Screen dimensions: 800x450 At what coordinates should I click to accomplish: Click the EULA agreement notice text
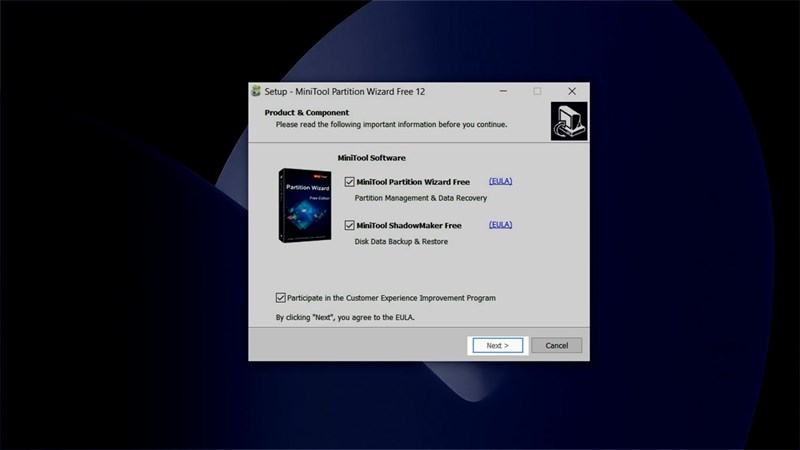click(x=345, y=317)
